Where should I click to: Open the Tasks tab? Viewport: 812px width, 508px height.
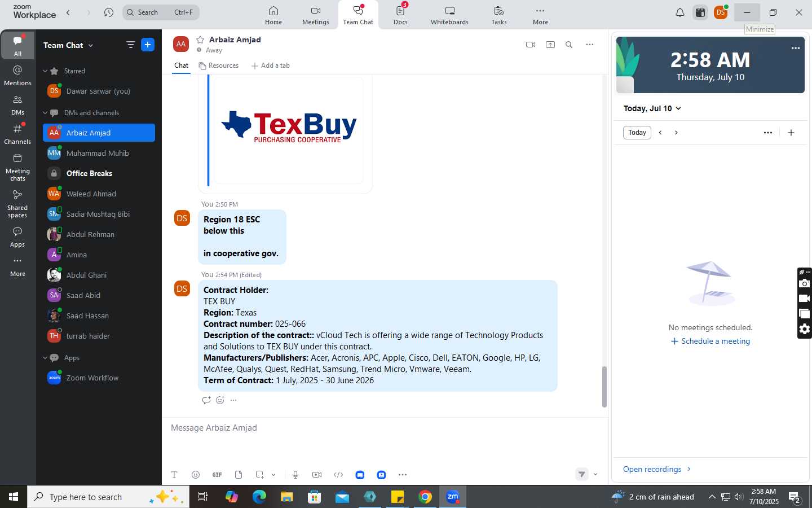tap(499, 15)
